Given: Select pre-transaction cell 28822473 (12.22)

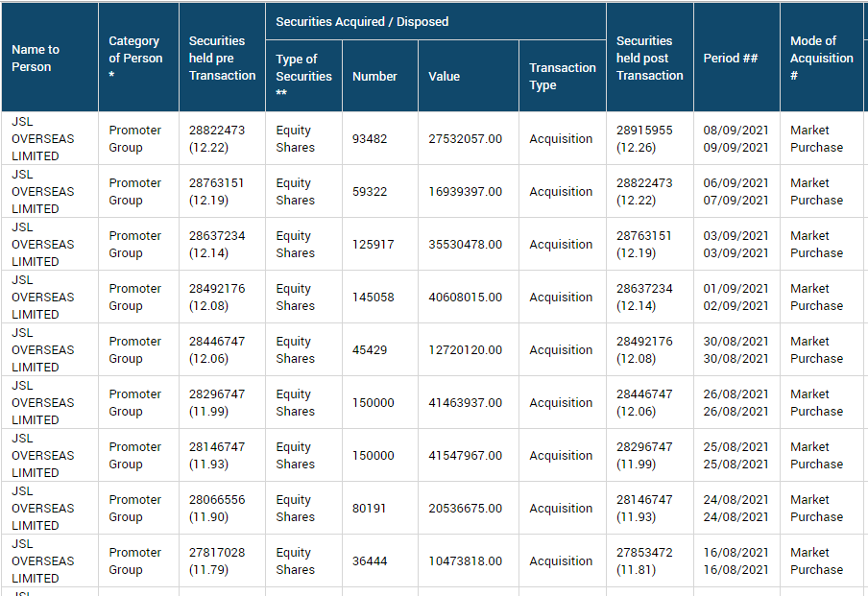Looking at the screenshot, I should click(222, 138).
